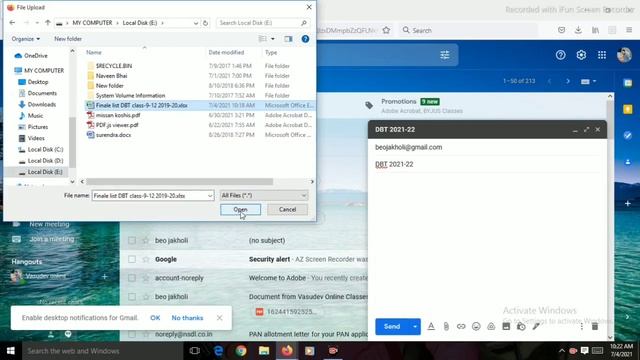
Task: Bookmark this page with star icon
Action: (386, 30)
